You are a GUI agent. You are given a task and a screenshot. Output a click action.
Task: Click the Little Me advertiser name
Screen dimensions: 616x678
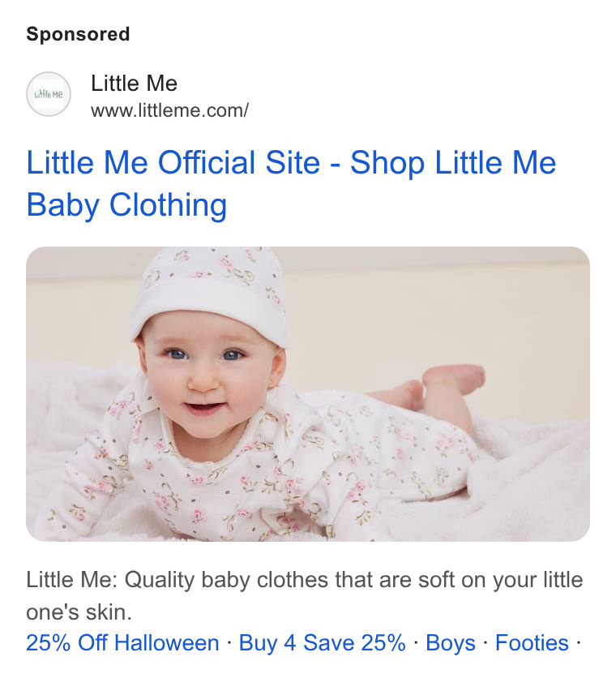tap(134, 83)
